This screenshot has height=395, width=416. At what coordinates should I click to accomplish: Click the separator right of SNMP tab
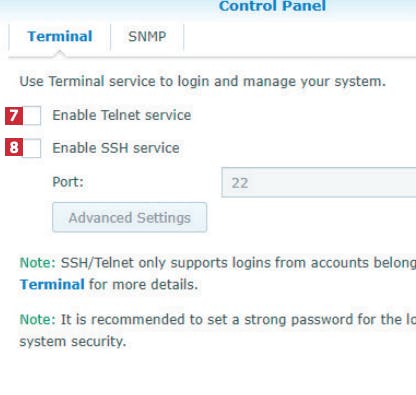pyautogui.click(x=184, y=37)
